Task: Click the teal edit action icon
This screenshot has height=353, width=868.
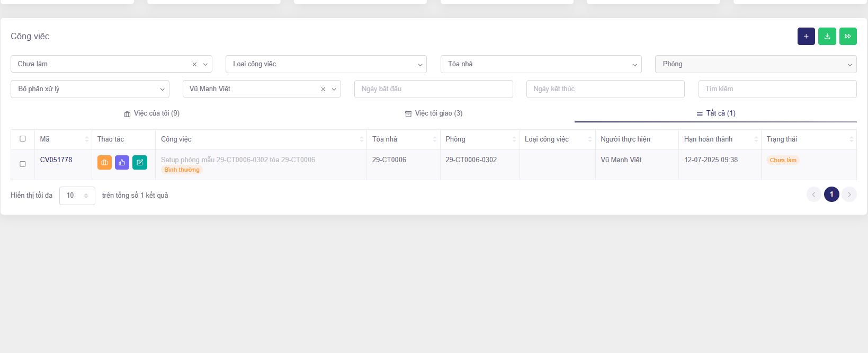Action: point(139,163)
